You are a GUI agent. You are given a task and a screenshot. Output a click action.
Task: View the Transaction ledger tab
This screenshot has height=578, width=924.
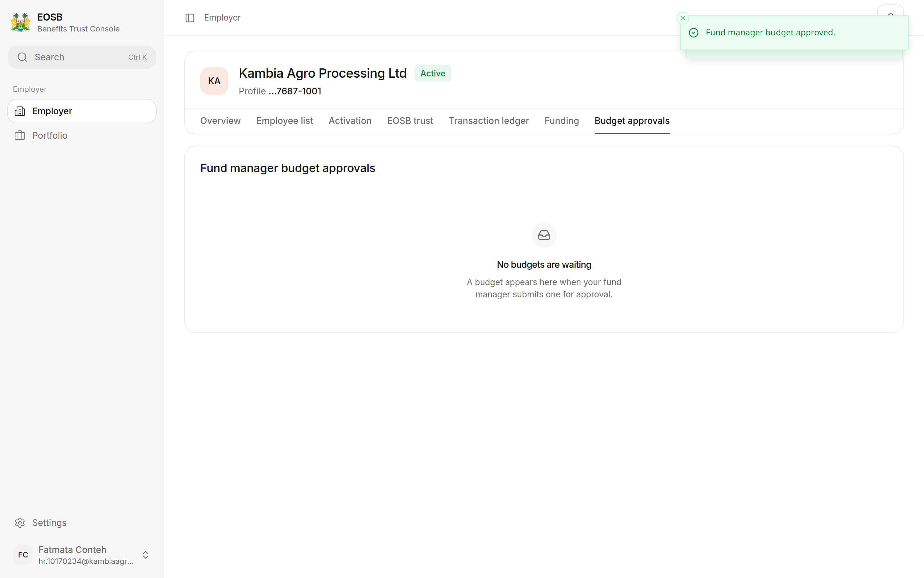(x=489, y=121)
